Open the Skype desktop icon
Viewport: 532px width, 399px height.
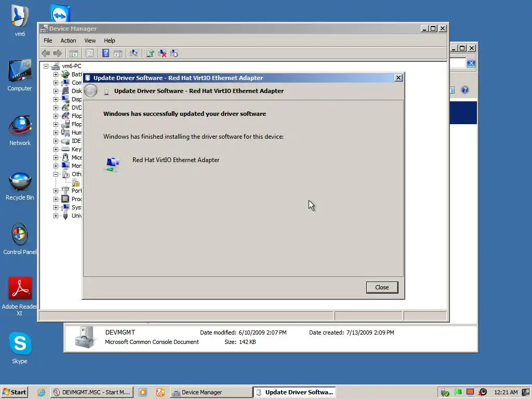click(20, 348)
